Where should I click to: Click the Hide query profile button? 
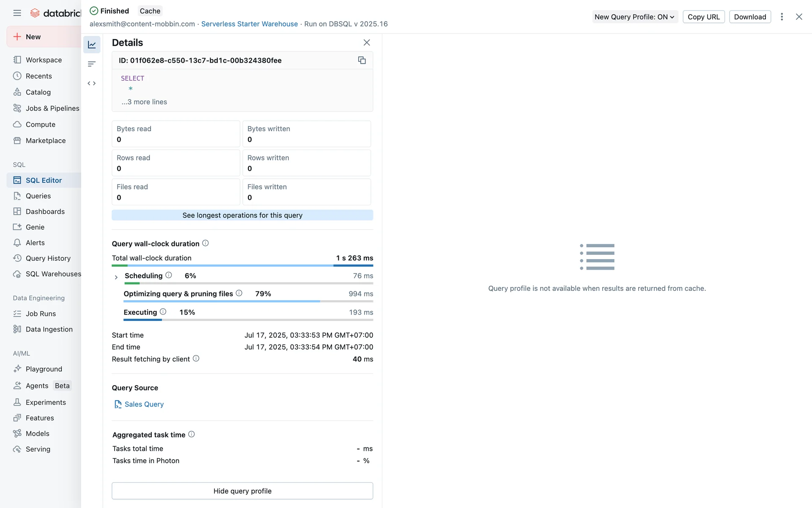click(x=242, y=491)
